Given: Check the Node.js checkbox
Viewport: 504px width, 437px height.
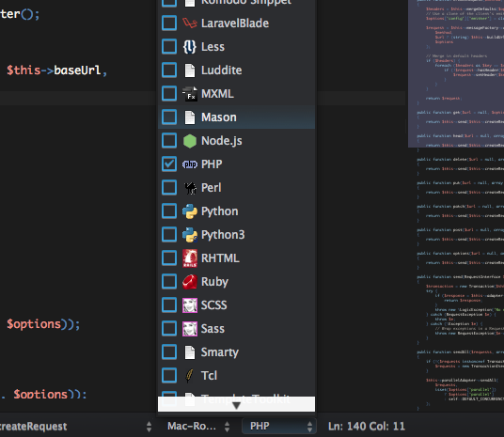Looking at the screenshot, I should (169, 141).
